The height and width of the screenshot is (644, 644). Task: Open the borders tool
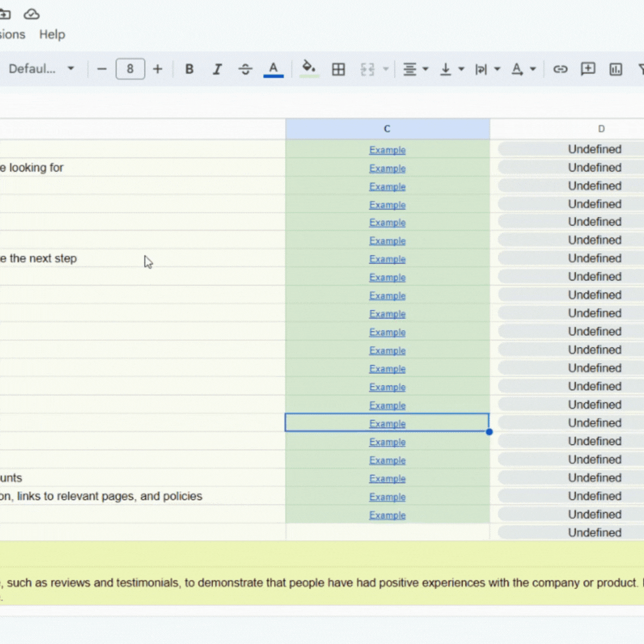click(338, 69)
